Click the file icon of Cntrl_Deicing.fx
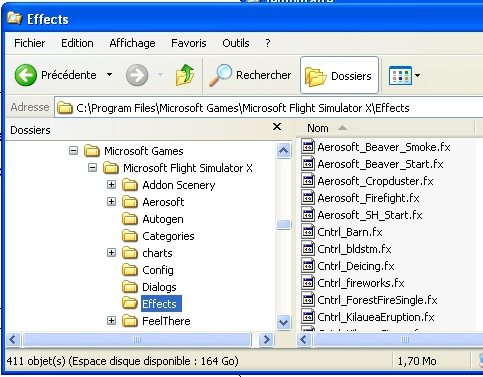The image size is (483, 377). pyautogui.click(x=308, y=265)
